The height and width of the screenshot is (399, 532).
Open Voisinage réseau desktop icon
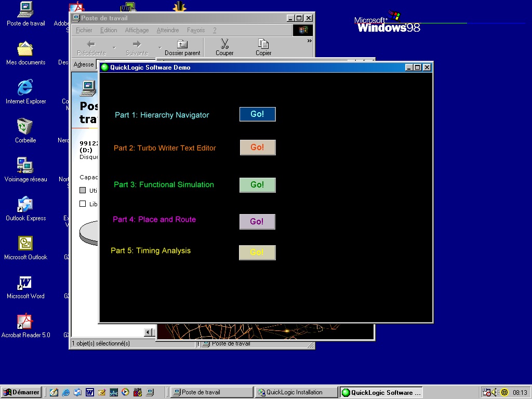coord(25,166)
